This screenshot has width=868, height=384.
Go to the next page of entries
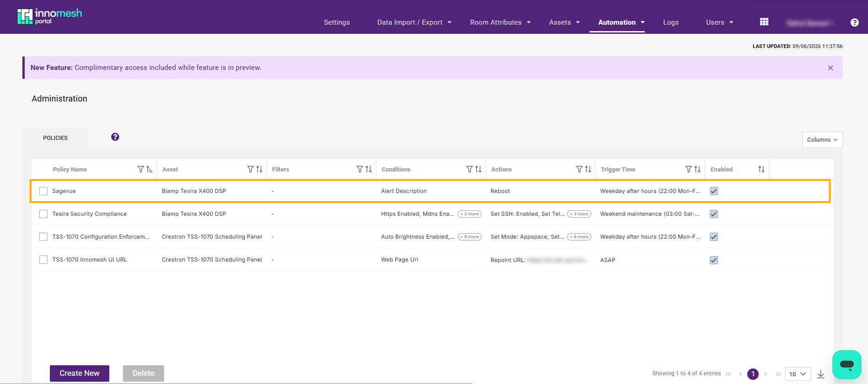(x=766, y=374)
